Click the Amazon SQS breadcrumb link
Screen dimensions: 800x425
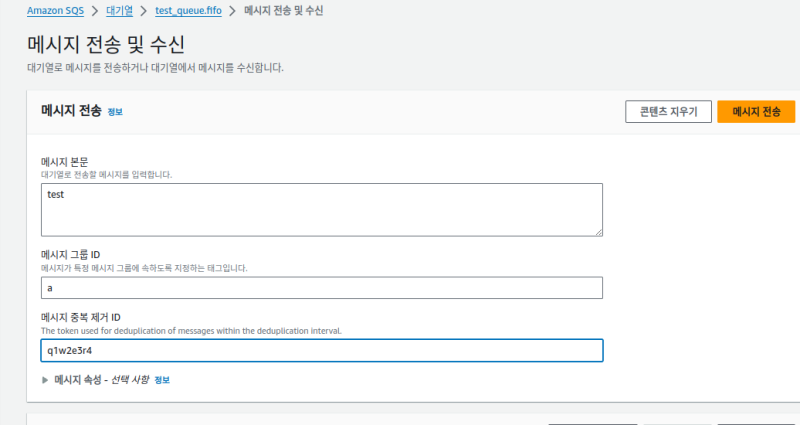[x=60, y=11]
